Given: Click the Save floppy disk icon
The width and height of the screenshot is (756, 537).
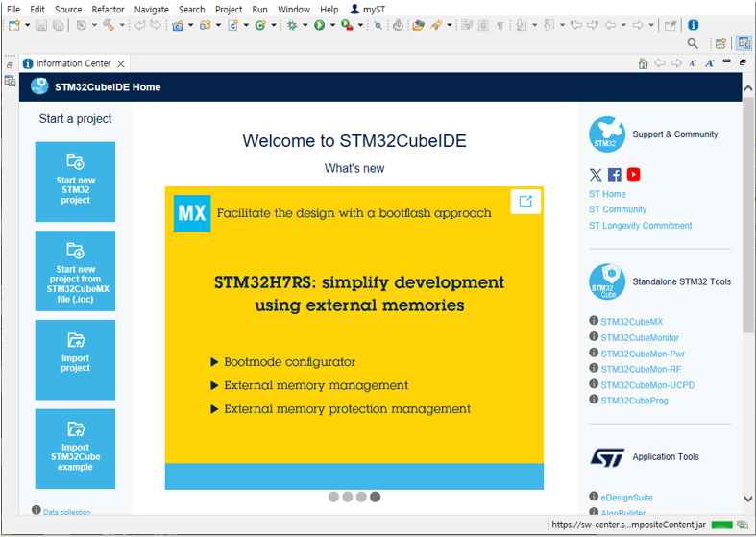Looking at the screenshot, I should [x=41, y=25].
